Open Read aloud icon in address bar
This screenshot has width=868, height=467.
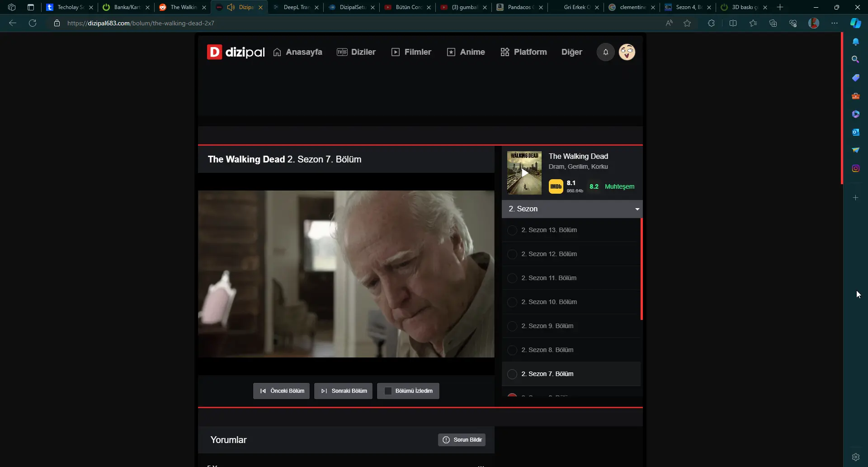pos(669,23)
